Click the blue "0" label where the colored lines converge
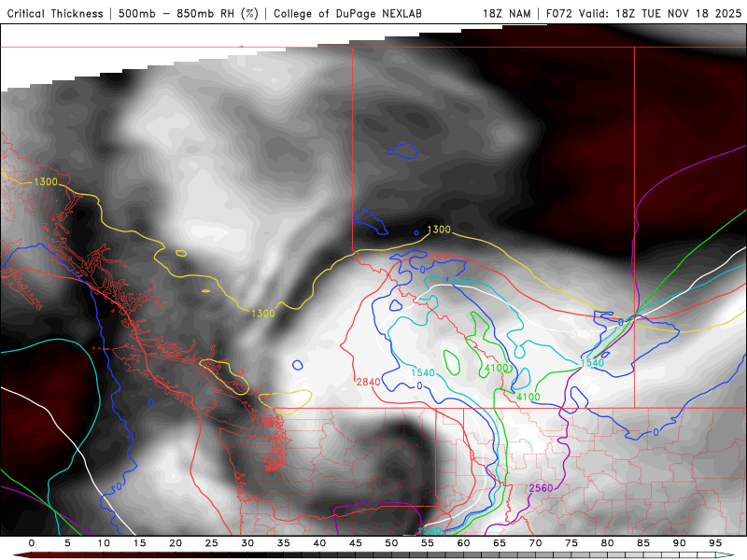Image resolution: width=747 pixels, height=560 pixels. (621, 322)
